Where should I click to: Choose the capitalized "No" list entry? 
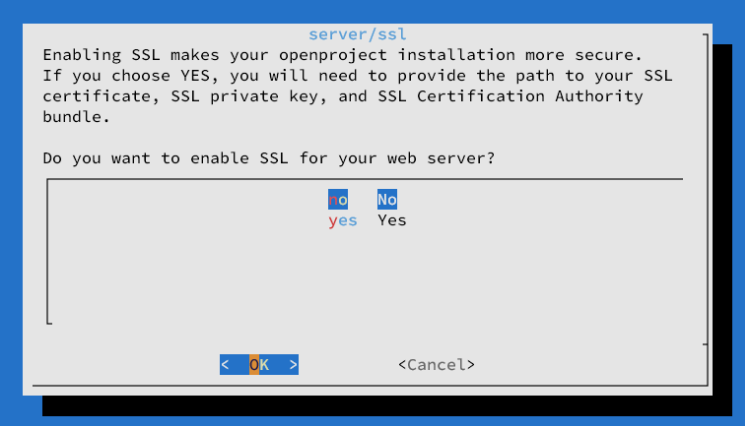tap(387, 200)
